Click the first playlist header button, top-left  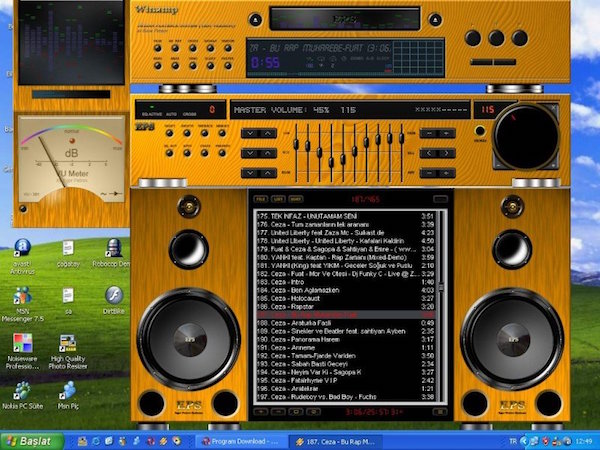point(260,199)
